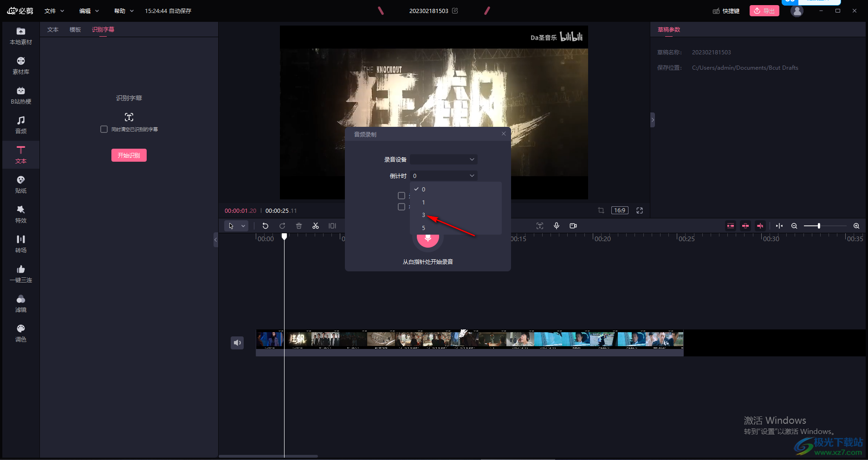Click the clip mirror icon after the scissors

tap(332, 226)
